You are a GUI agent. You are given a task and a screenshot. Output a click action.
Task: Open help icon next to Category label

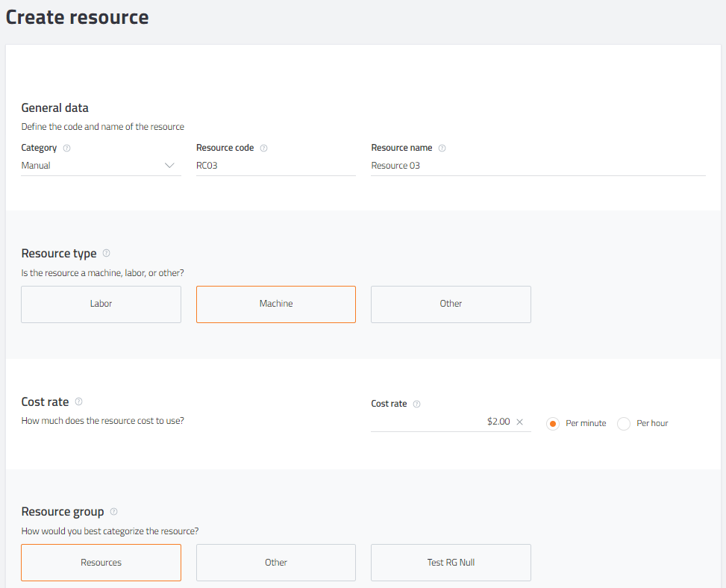(x=66, y=148)
